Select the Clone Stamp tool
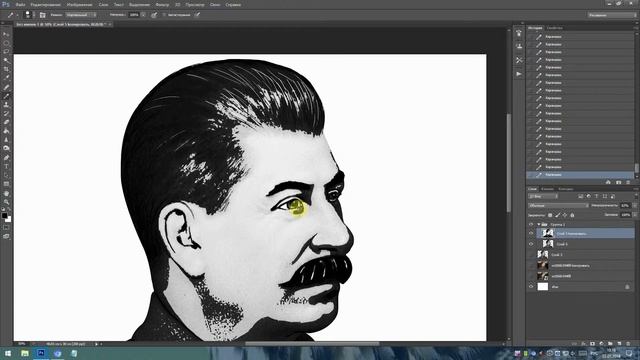Screen dimensions: 640x360 (x=6, y=104)
